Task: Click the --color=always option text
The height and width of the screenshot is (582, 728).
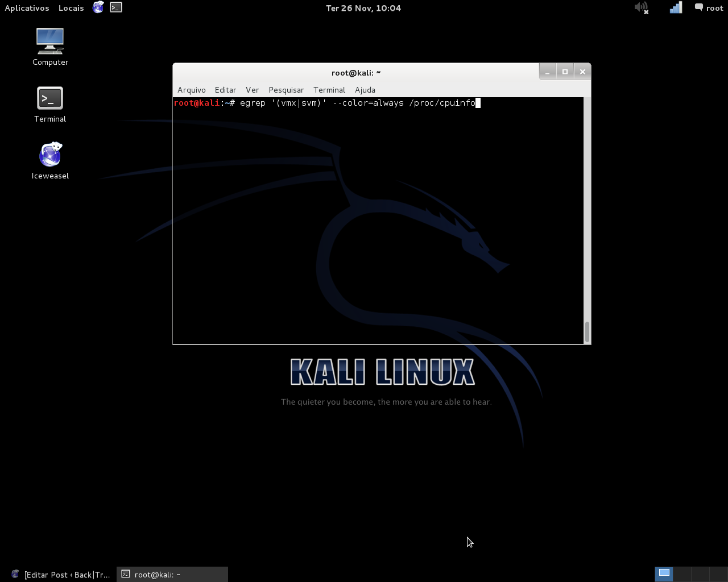Action: point(368,103)
